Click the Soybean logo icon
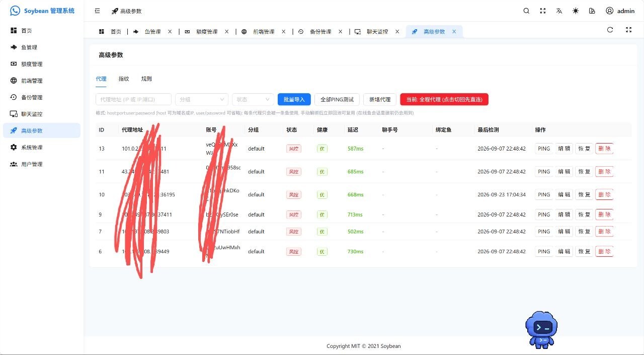This screenshot has width=644, height=355. pyautogui.click(x=15, y=11)
